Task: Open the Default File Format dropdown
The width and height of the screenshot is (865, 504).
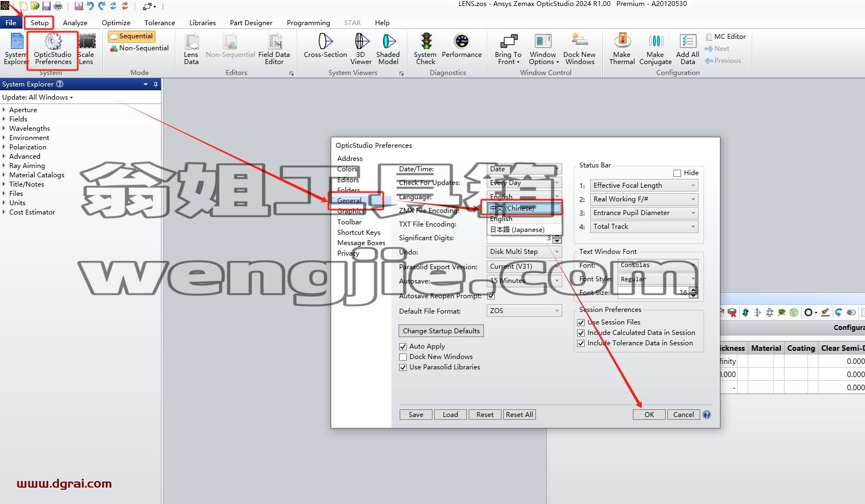Action: (524, 310)
